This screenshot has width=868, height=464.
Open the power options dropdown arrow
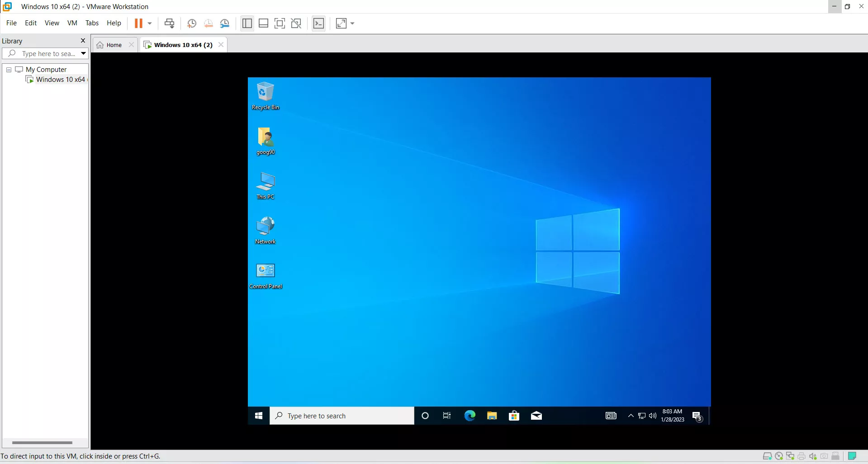coord(150,24)
